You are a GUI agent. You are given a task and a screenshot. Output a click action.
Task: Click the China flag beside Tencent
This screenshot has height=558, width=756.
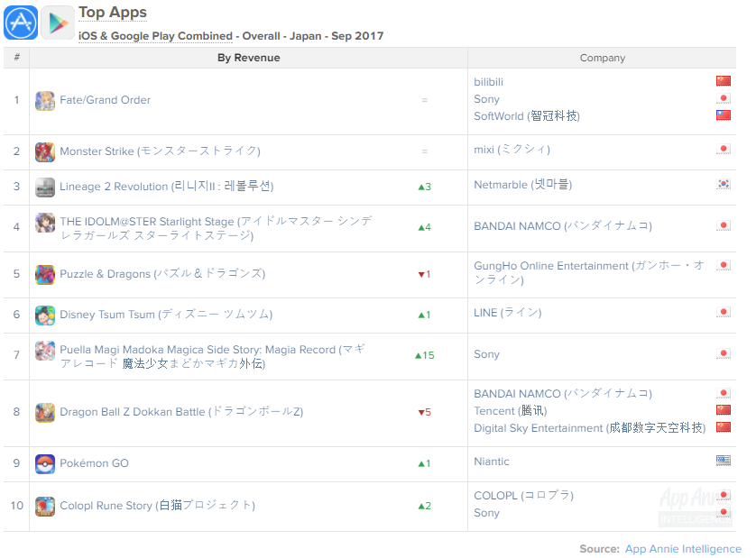pos(724,410)
